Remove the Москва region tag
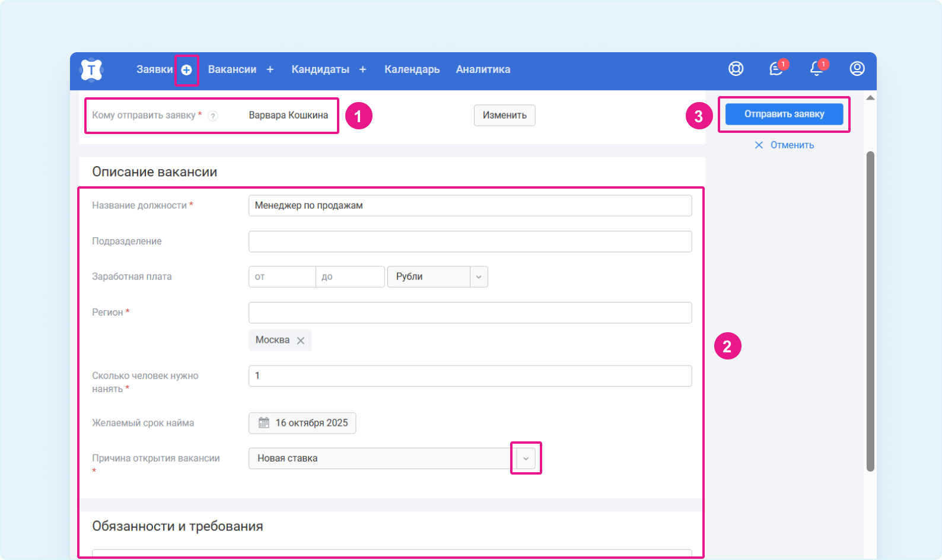 [301, 341]
